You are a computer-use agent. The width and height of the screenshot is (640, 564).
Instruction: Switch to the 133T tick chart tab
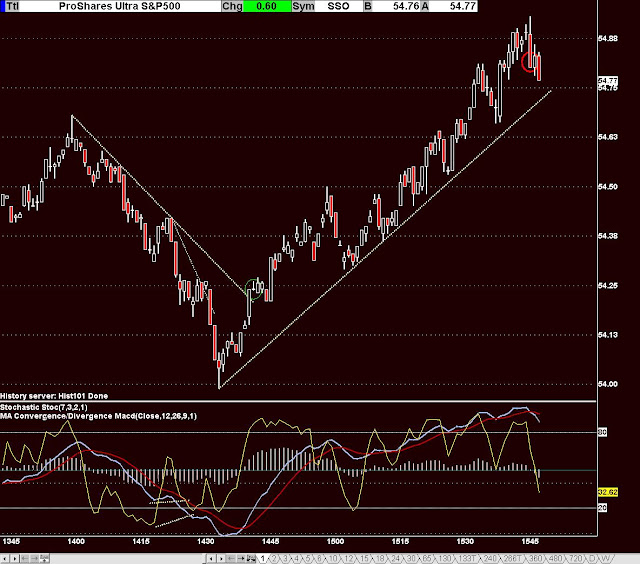pos(467,559)
